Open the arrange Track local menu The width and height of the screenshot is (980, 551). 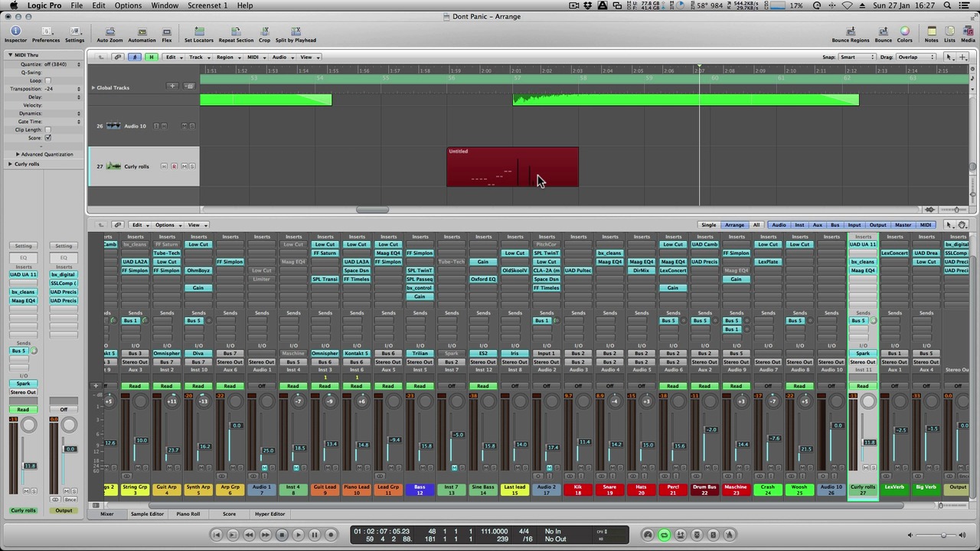pos(198,57)
